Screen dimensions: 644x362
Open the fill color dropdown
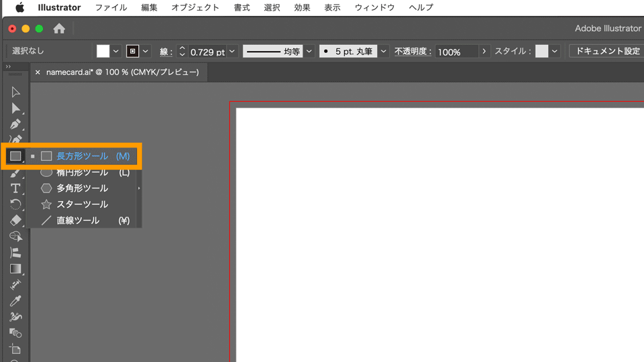coord(116,52)
